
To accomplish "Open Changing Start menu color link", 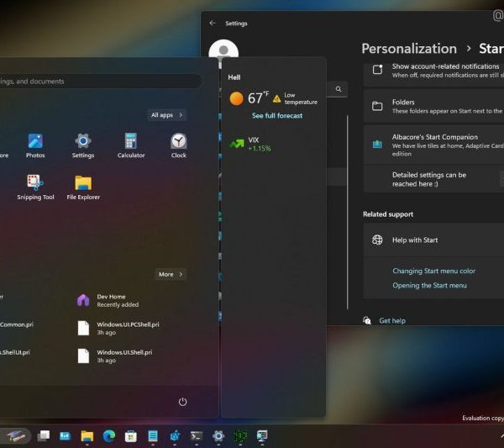I will [x=433, y=271].
